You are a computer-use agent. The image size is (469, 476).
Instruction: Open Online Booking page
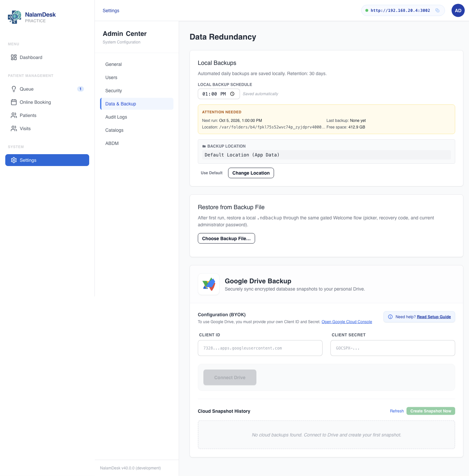47,102
